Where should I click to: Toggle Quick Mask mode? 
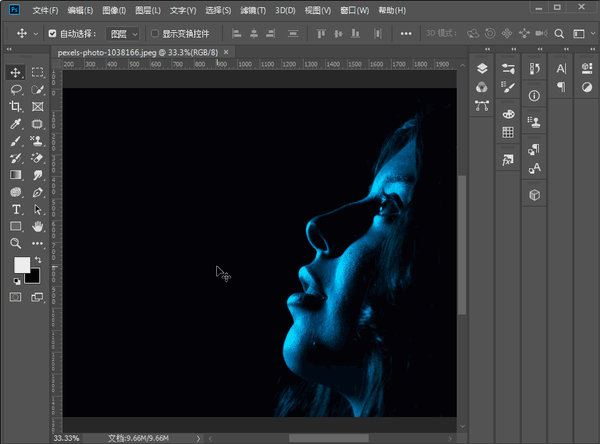coord(16,297)
